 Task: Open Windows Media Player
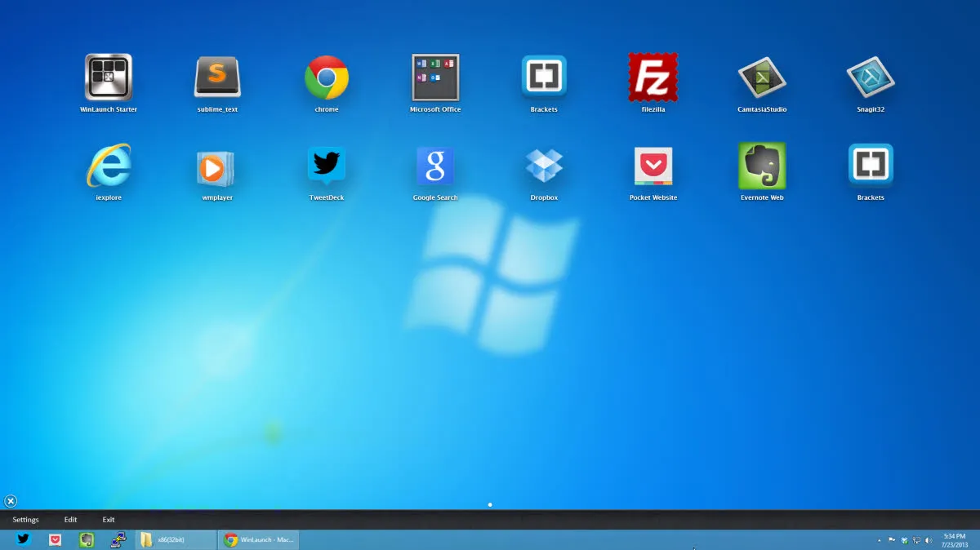217,167
